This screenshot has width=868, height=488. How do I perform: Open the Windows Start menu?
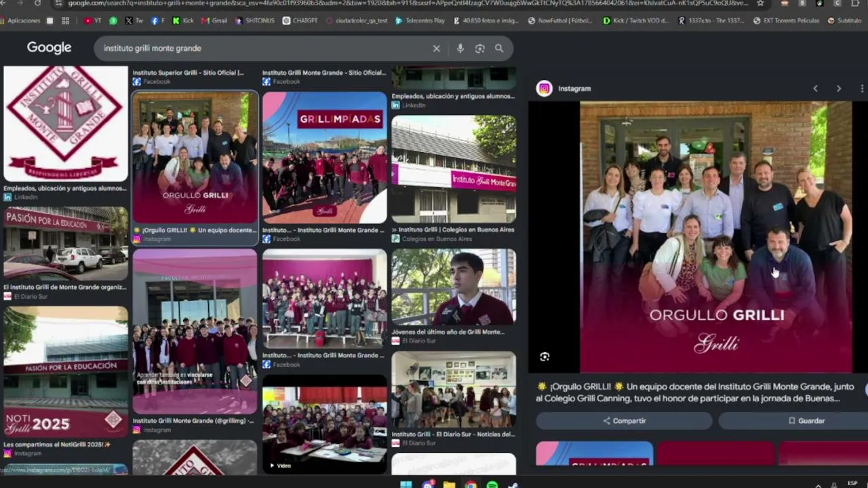point(406,484)
